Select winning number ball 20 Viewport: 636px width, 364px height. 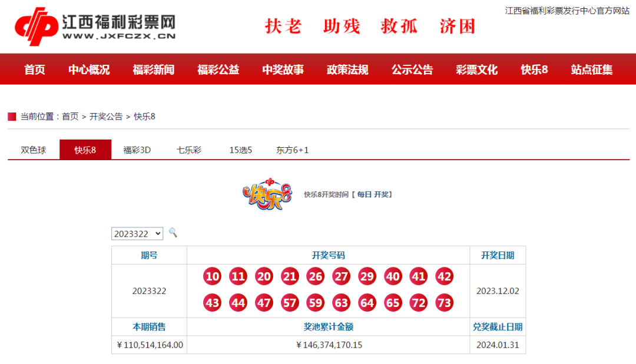tap(264, 276)
